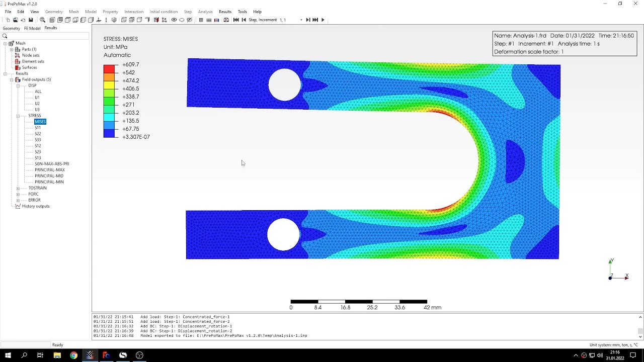Click the Show all eye icon
Viewport: 644px width, 362px height.
174,20
